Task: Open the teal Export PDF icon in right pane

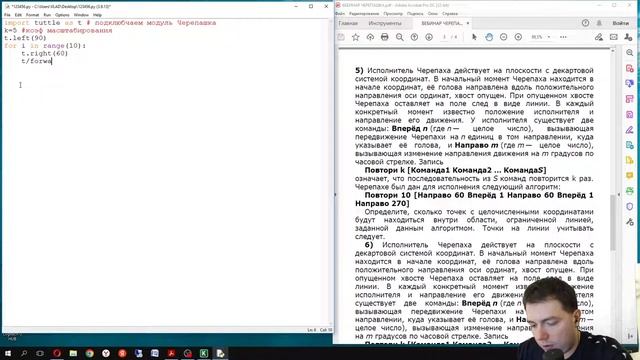Action: [630, 145]
